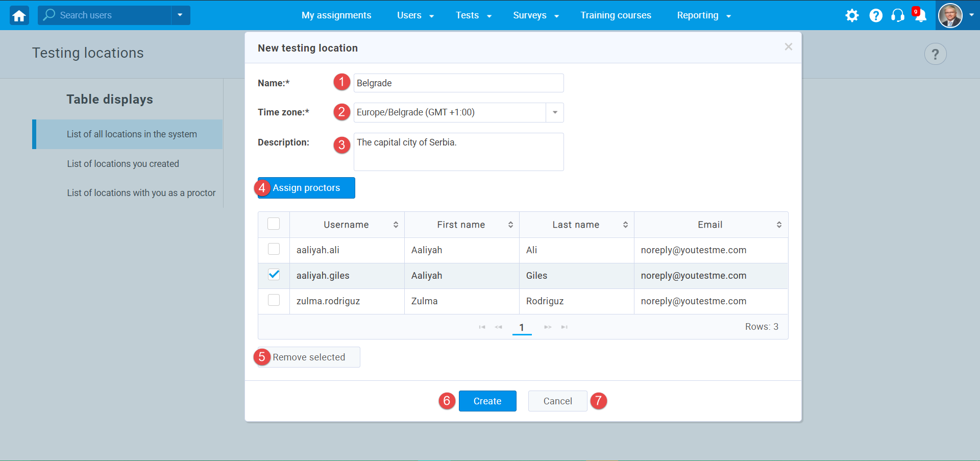Jump to last page using pagination arrow
The width and height of the screenshot is (980, 461).
(x=564, y=327)
